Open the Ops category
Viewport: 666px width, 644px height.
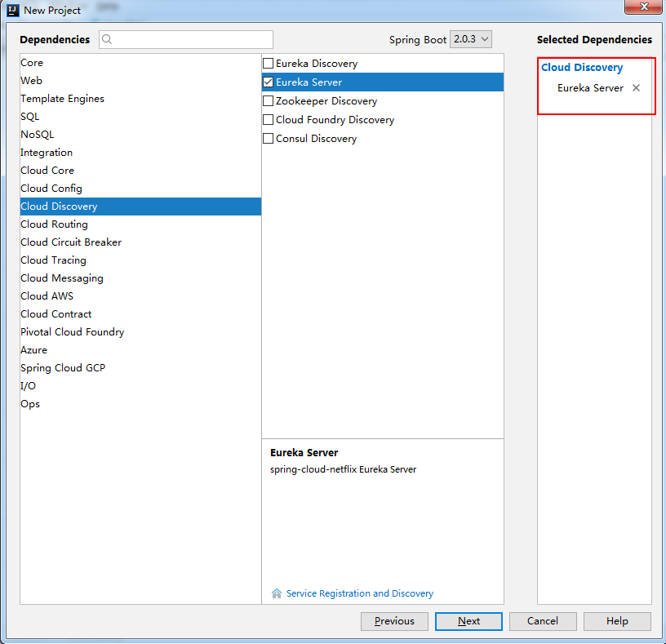pyautogui.click(x=140, y=403)
